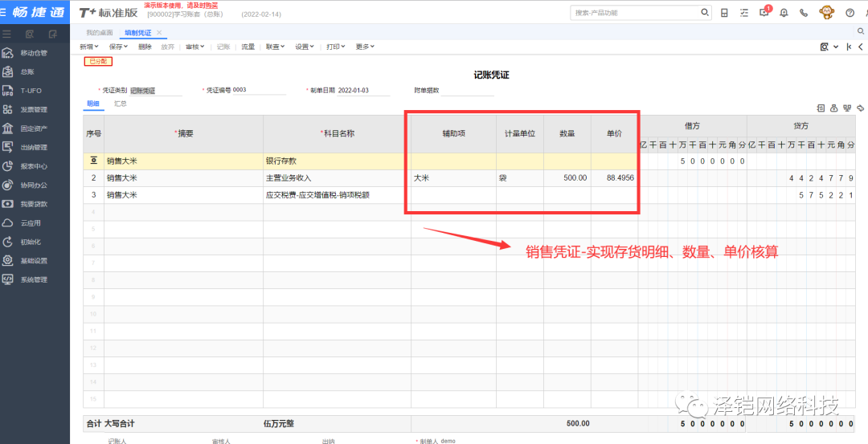The width and height of the screenshot is (868, 444).
Task: Click the calculator icon in header
Action: point(725,13)
